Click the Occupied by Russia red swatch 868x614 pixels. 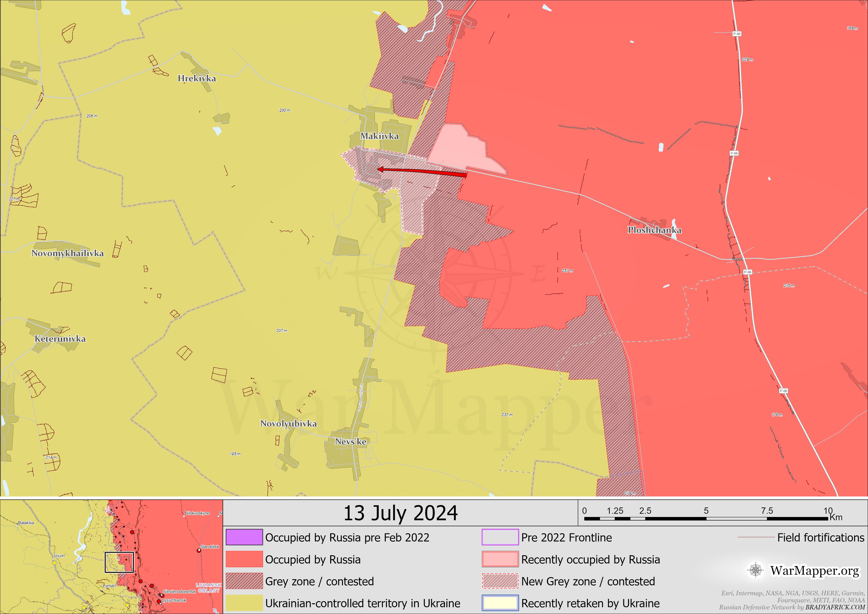point(244,559)
